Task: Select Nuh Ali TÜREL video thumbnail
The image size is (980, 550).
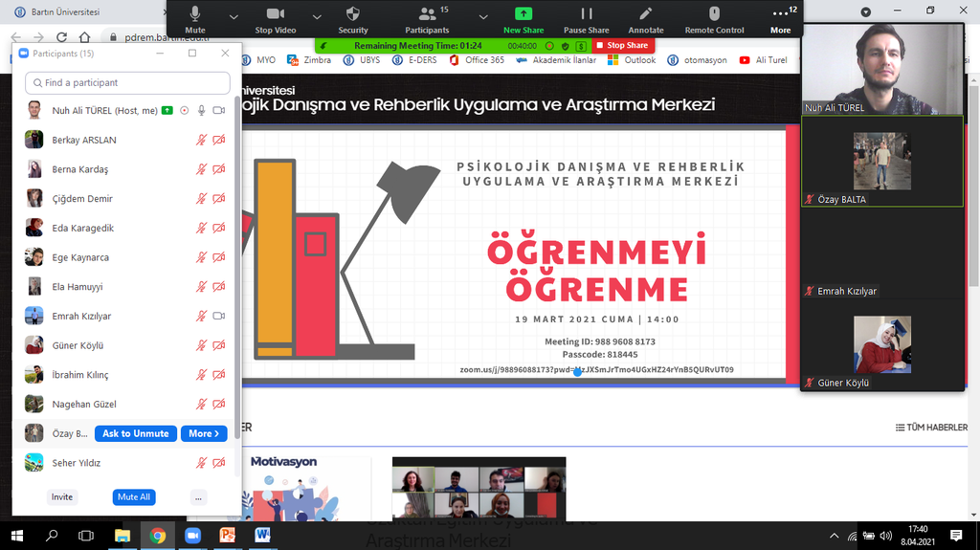Action: pos(881,70)
